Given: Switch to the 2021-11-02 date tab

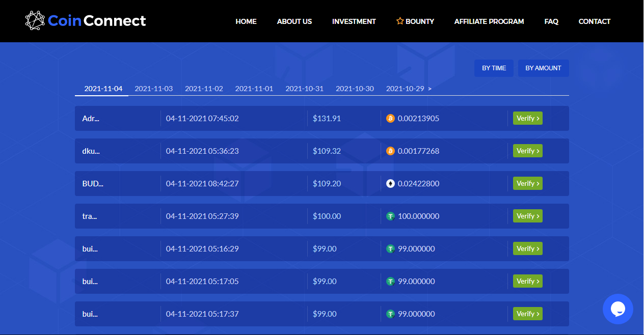Looking at the screenshot, I should 204,88.
